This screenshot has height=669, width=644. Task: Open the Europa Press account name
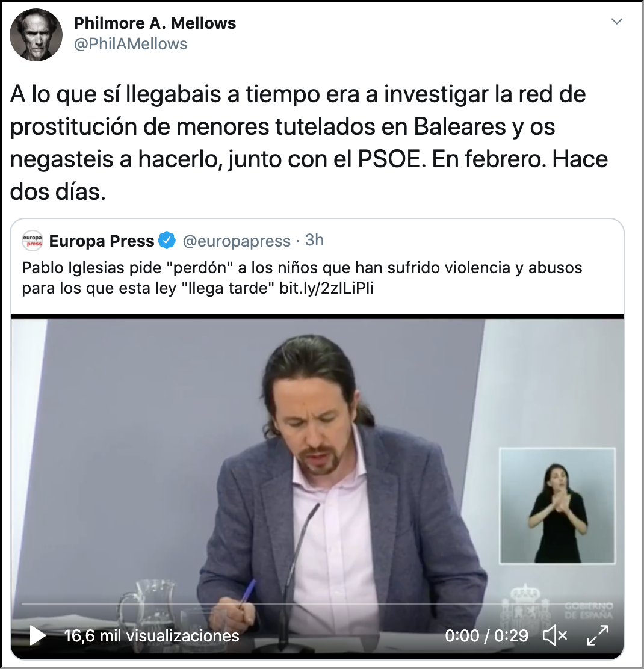coord(102,241)
